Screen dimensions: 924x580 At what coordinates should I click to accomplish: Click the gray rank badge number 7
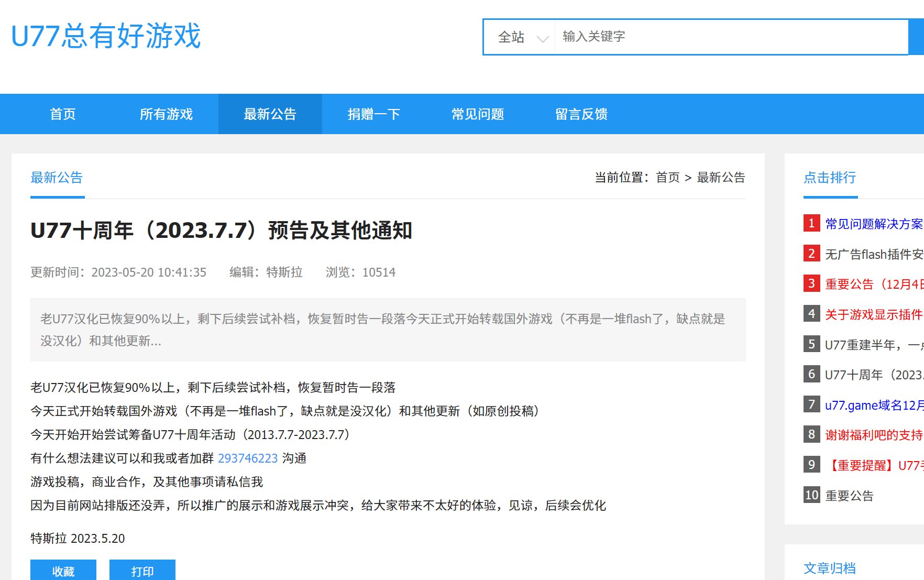pos(812,404)
